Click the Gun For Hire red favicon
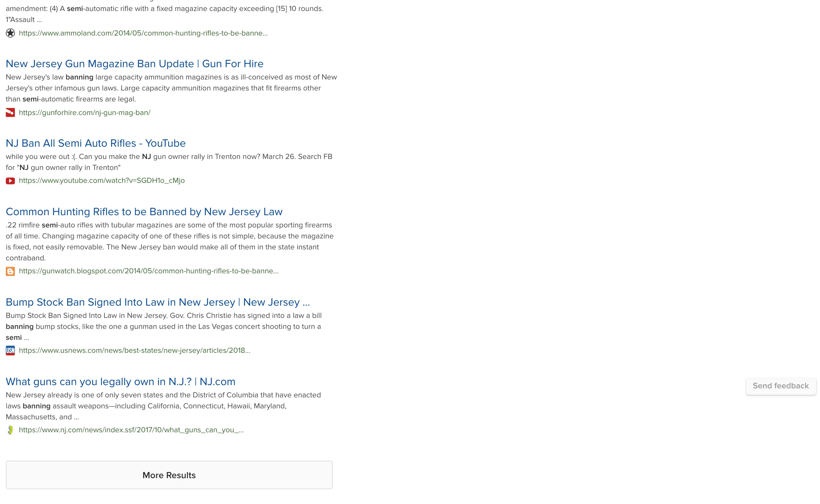 pyautogui.click(x=10, y=113)
